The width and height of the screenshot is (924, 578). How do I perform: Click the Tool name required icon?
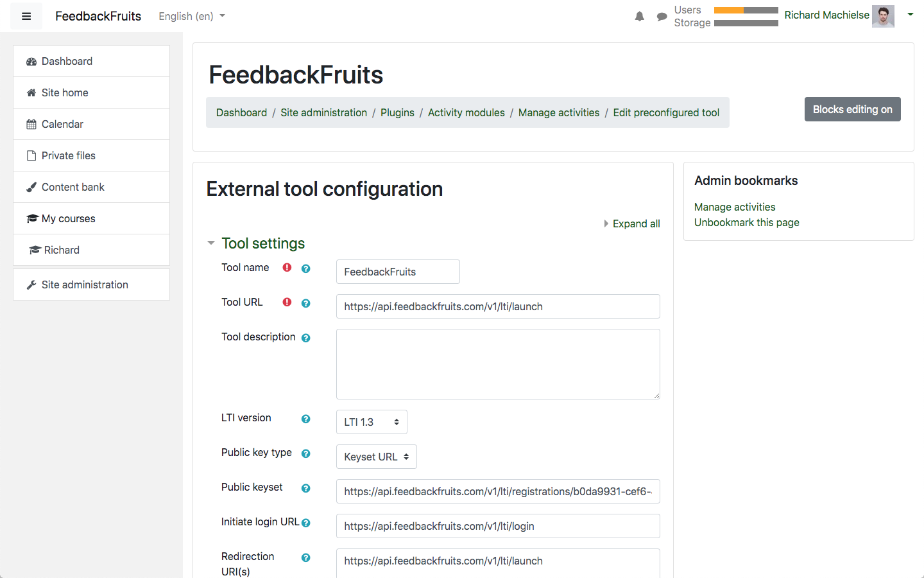[287, 268]
